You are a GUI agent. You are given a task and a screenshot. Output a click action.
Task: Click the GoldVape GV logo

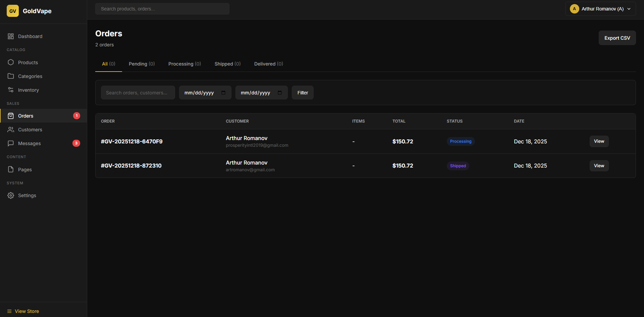point(13,11)
